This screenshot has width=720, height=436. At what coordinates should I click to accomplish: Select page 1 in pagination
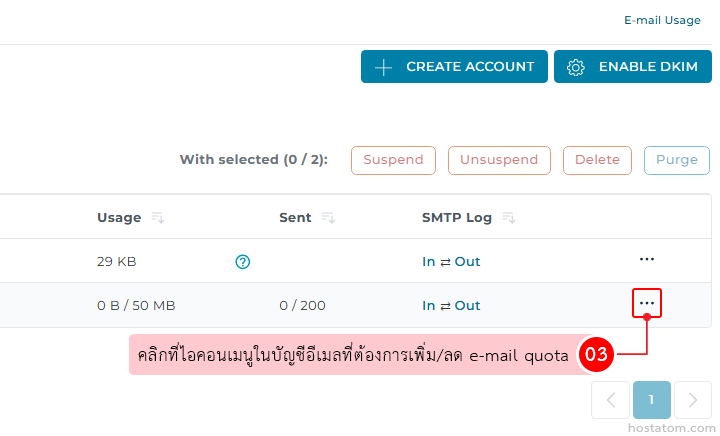[651, 400]
